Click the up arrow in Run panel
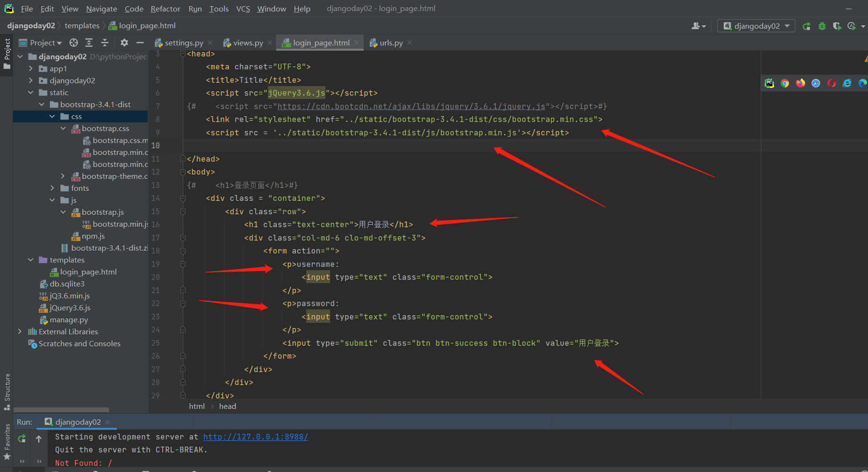The width and height of the screenshot is (868, 472). pos(39,439)
